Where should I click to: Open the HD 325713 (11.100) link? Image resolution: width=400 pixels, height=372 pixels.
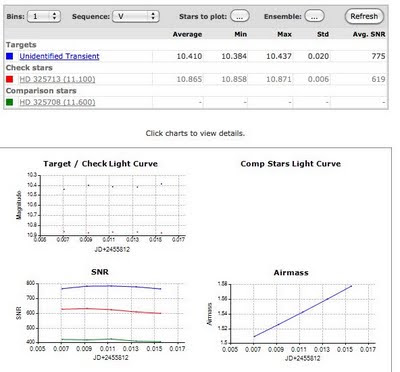coord(57,79)
